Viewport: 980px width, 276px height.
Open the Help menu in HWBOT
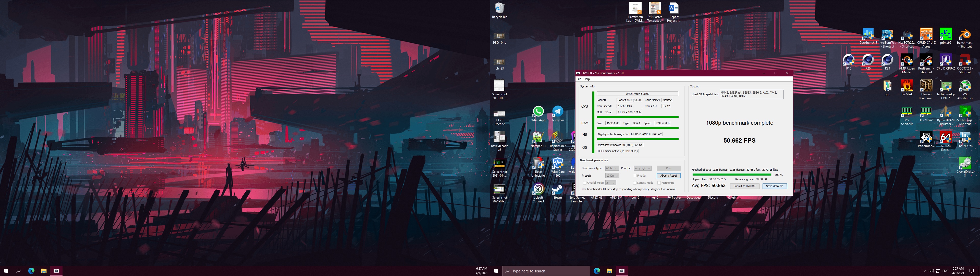click(x=587, y=79)
